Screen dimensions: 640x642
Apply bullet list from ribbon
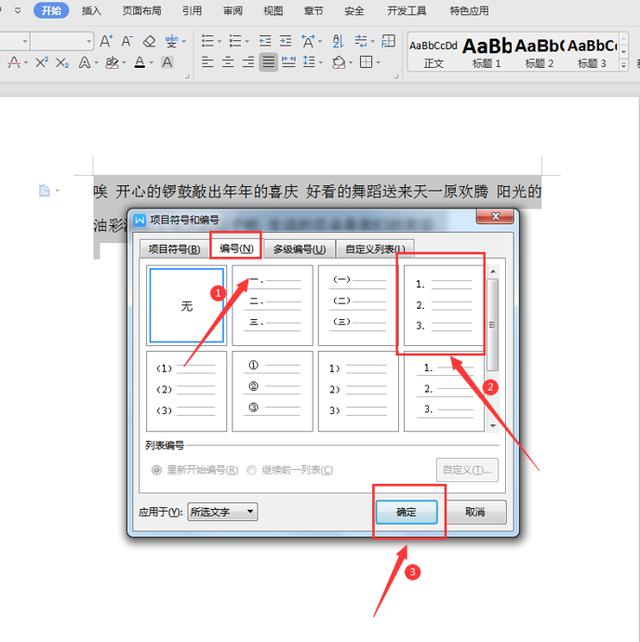[x=208, y=41]
